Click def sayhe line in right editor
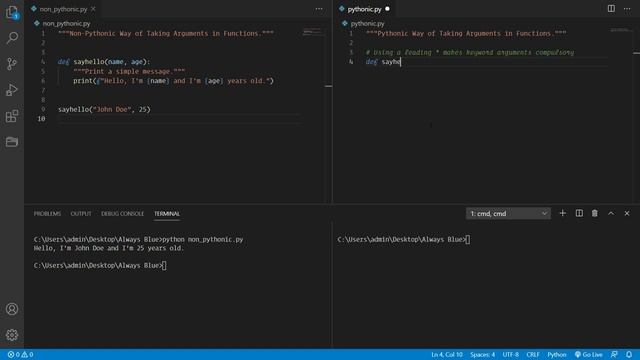 point(384,62)
